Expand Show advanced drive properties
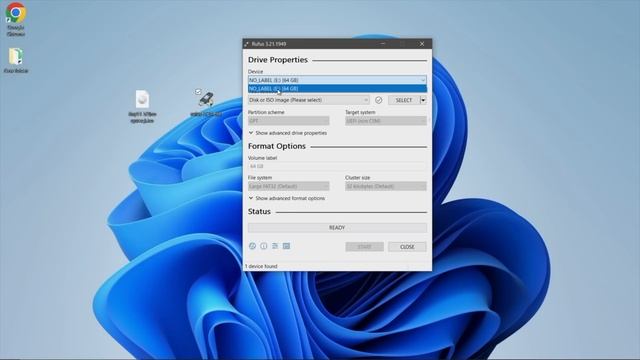The height and width of the screenshot is (360, 640). tap(288, 133)
